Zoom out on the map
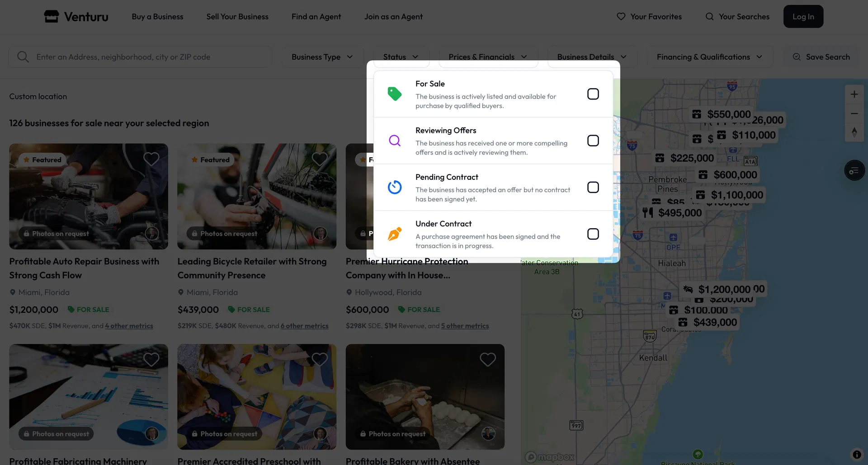Screen dimensions: 868x465 tap(854, 113)
